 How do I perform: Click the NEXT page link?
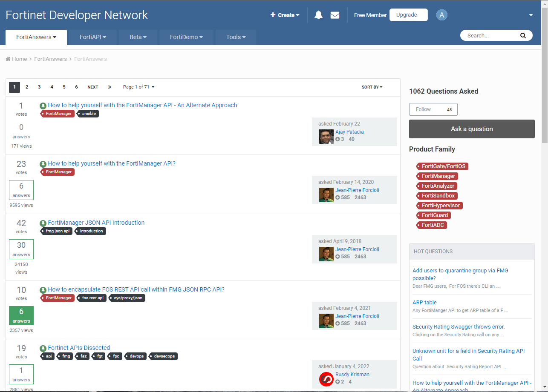[93, 87]
